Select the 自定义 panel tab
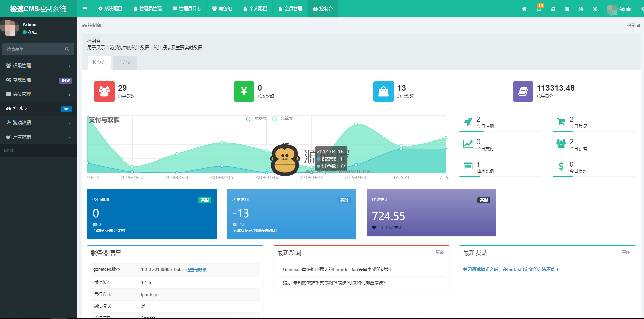Image resolution: width=644 pixels, height=319 pixels. pos(125,63)
